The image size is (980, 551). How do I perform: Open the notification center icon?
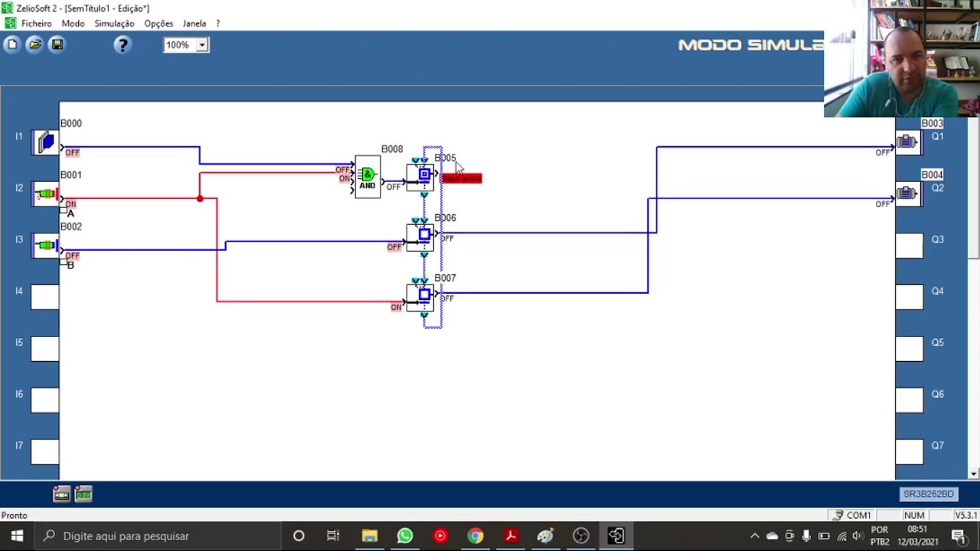(959, 536)
